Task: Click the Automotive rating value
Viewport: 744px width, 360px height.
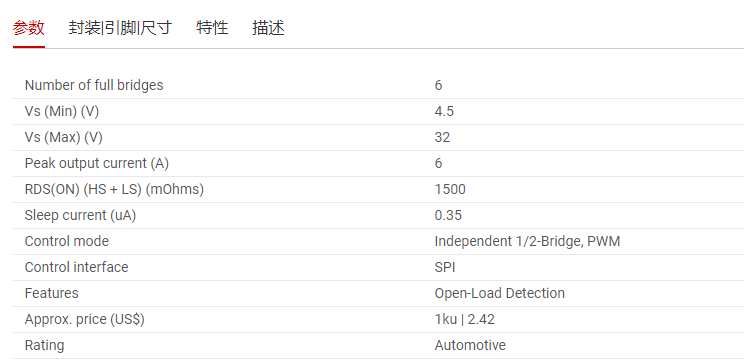Action: [470, 345]
